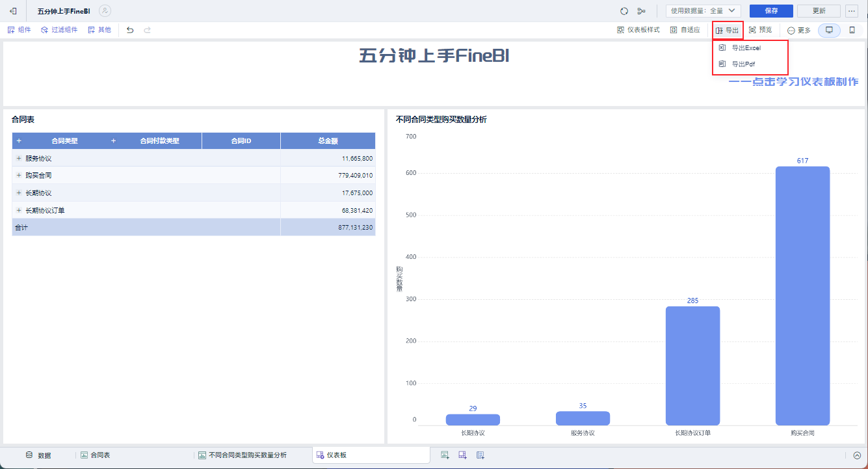Expand all 合同付款类型 column header plus
The height and width of the screenshot is (469, 868).
click(114, 141)
